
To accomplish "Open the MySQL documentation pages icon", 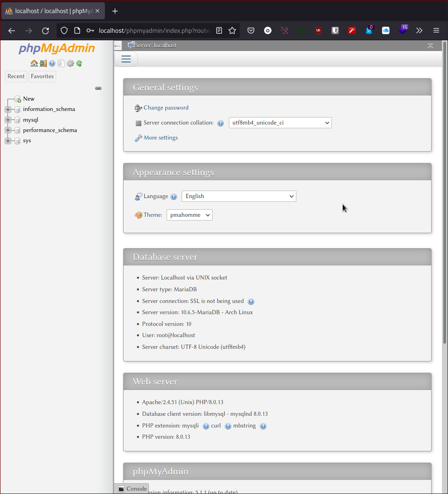I will pos(61,63).
